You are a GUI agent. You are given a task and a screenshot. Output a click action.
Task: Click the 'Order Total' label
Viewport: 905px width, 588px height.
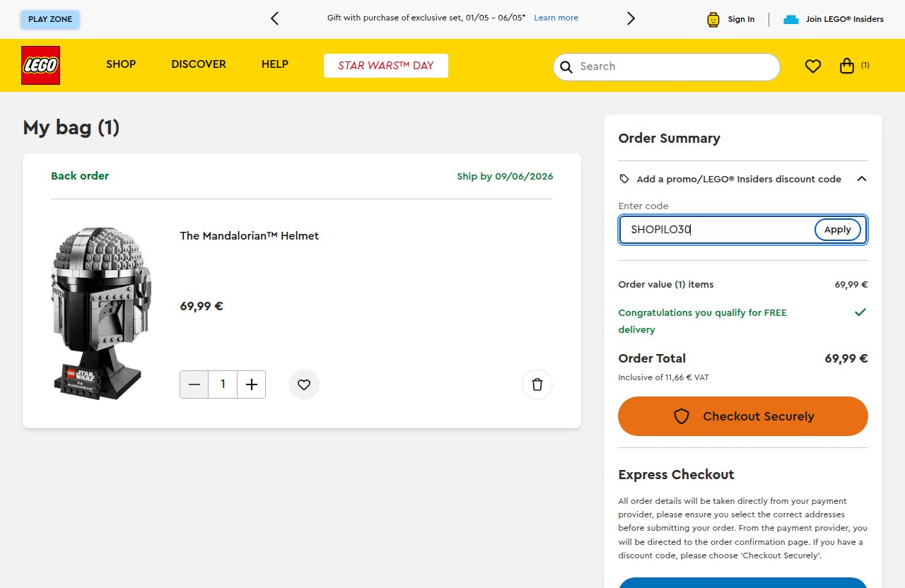pos(652,358)
